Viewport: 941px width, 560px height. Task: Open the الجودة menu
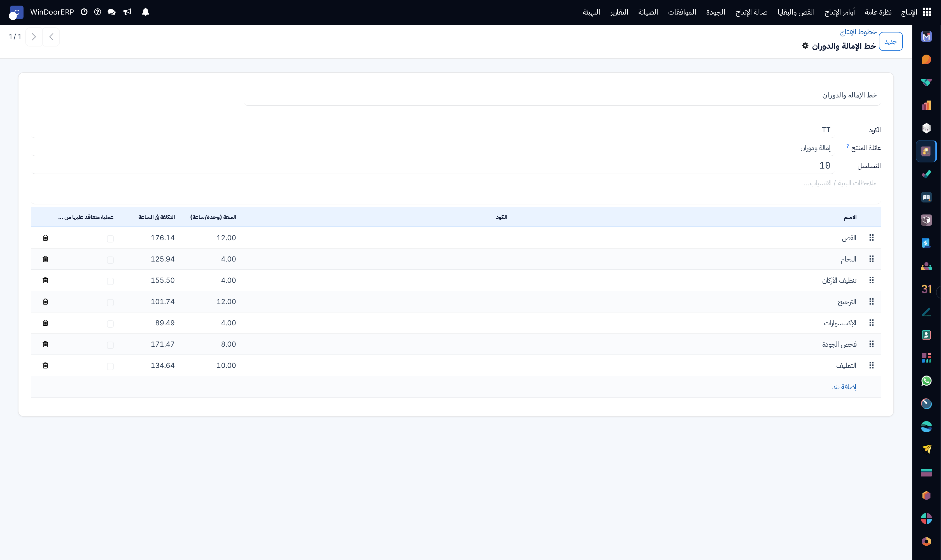(x=716, y=12)
